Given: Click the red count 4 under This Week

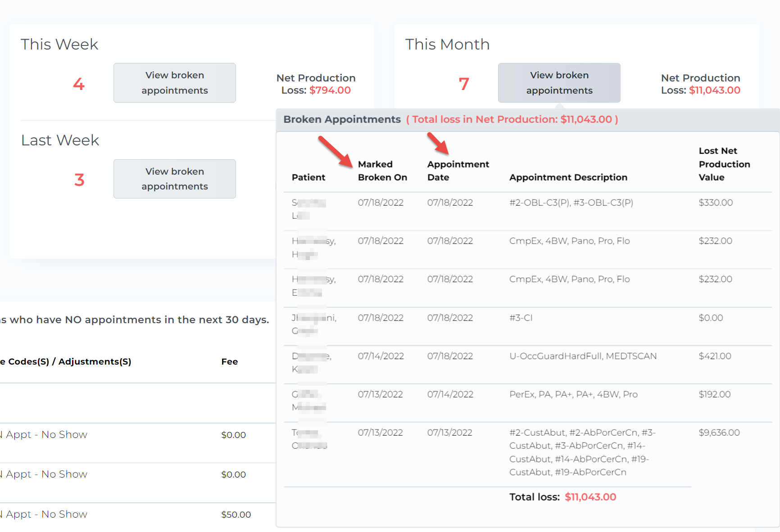Looking at the screenshot, I should pyautogui.click(x=79, y=84).
